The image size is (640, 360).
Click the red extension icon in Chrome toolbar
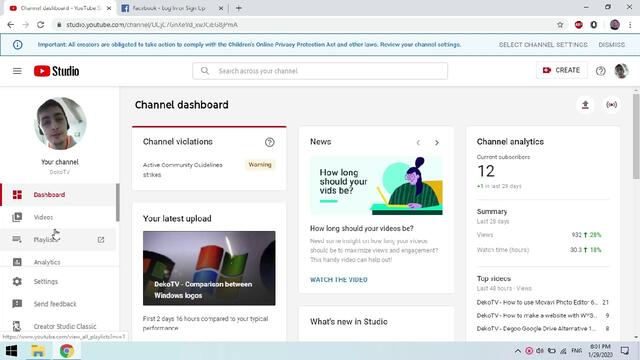point(578,25)
